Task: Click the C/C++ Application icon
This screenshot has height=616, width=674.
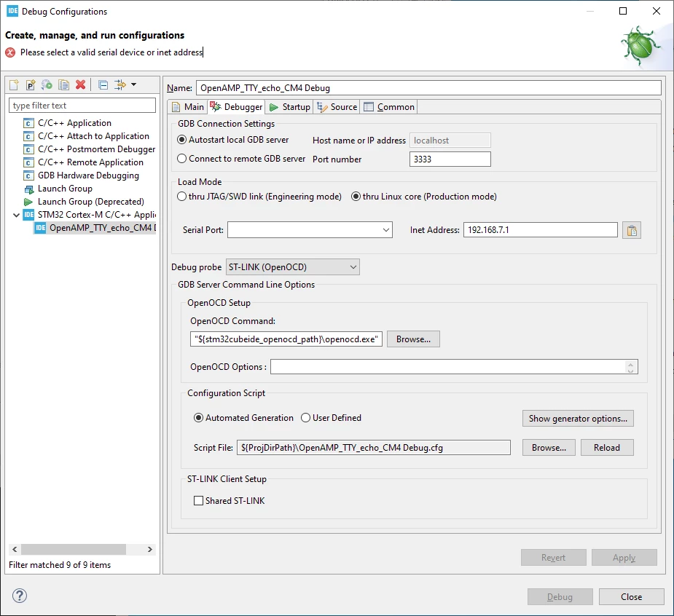Action: (28, 123)
